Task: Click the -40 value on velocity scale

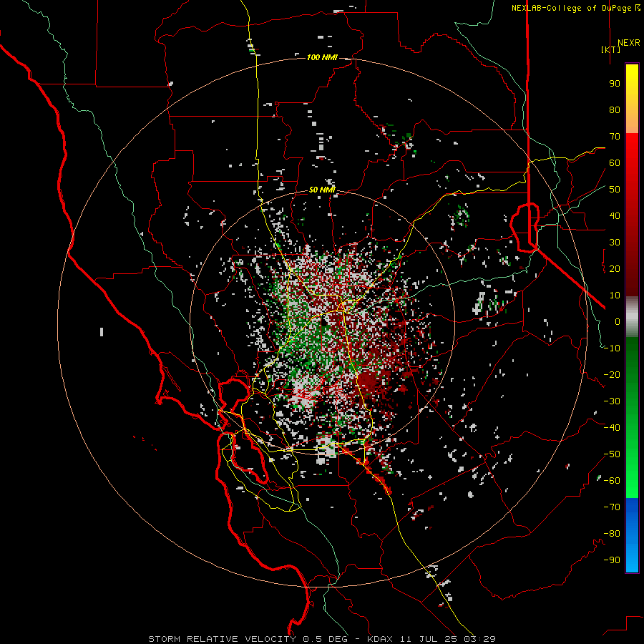Action: (612, 428)
